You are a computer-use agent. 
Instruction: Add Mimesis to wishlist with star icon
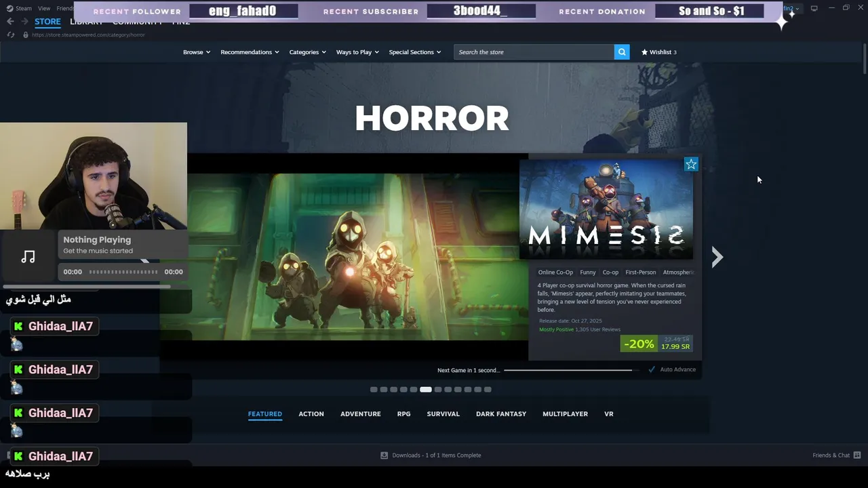coord(691,164)
